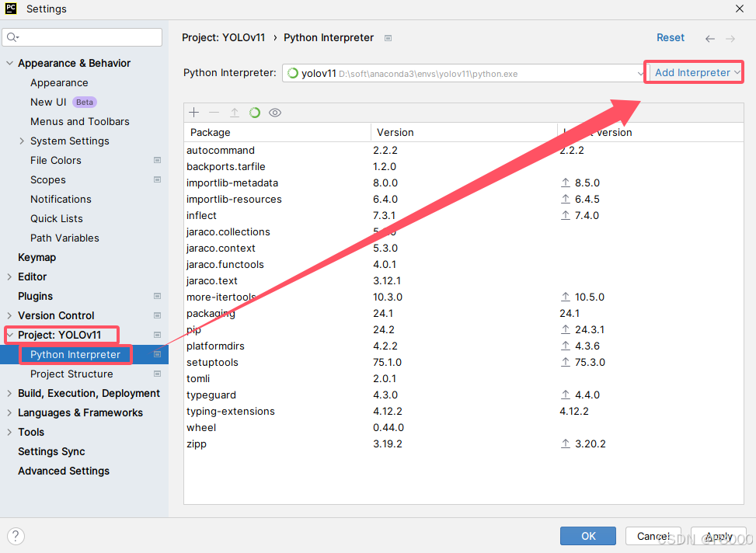Image resolution: width=756 pixels, height=553 pixels.
Task: Click the green reload packages icon
Action: (255, 113)
